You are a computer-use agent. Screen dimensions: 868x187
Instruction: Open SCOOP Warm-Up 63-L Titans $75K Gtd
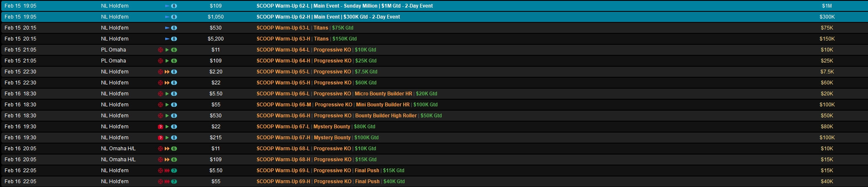[305, 28]
